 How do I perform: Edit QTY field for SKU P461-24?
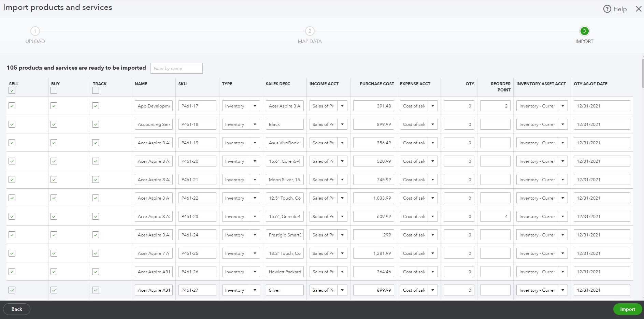459,235
